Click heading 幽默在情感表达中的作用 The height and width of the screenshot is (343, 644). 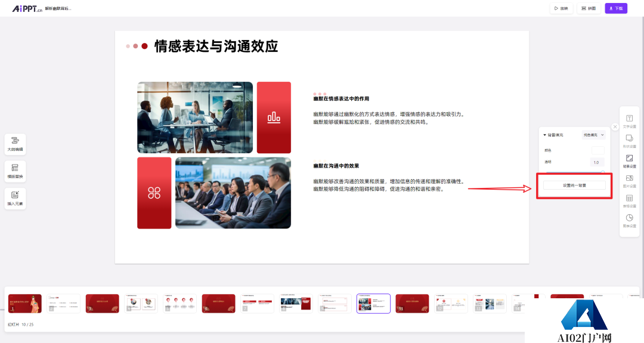click(x=341, y=98)
